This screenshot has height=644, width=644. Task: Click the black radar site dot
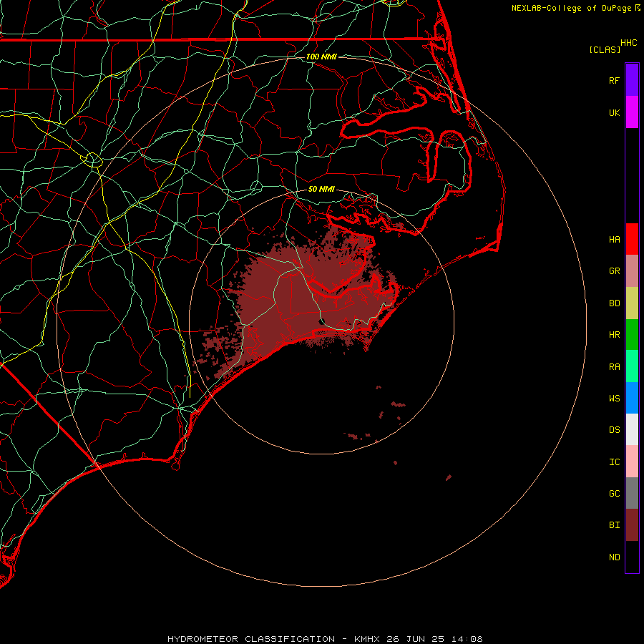coord(321,321)
